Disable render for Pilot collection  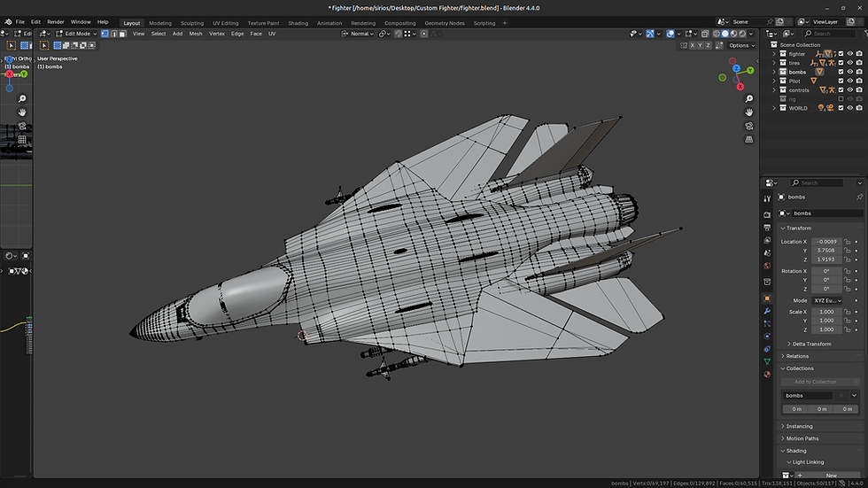[x=859, y=81]
